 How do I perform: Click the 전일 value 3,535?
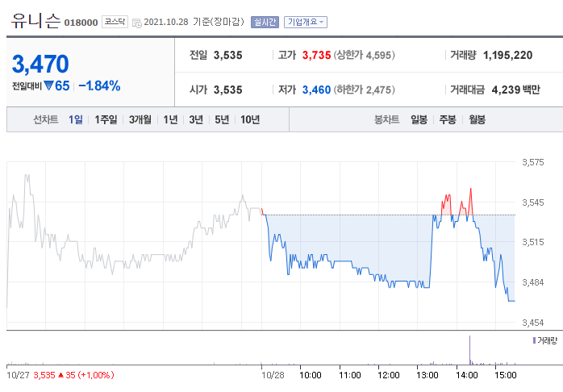pyautogui.click(x=228, y=56)
